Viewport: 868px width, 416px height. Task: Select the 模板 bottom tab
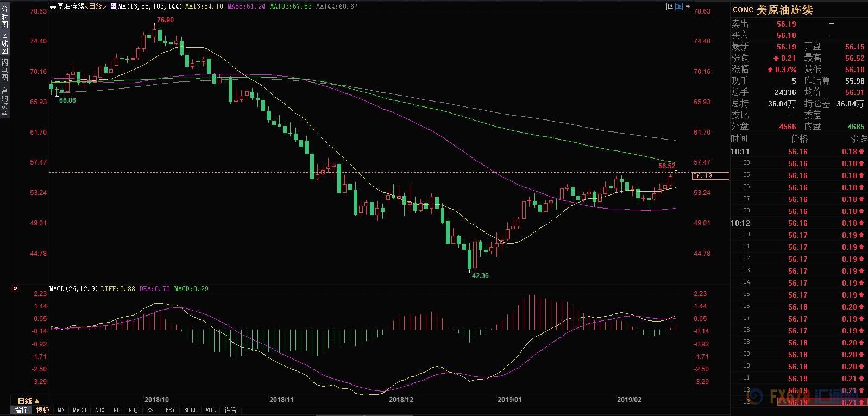point(43,410)
